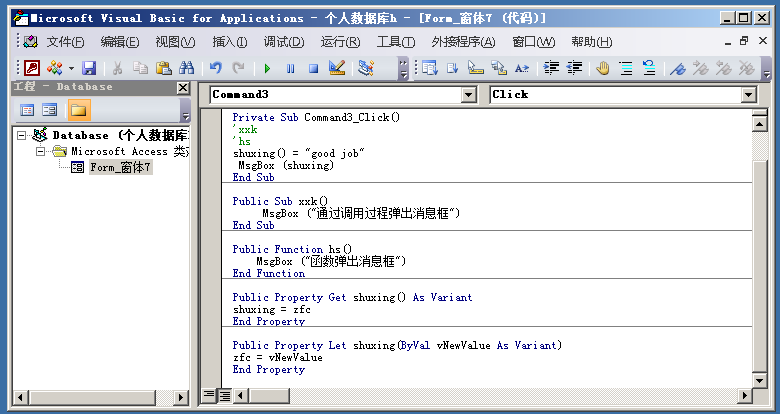Click the Quick Info icon
The height and width of the screenshot is (414, 780).
[476, 68]
